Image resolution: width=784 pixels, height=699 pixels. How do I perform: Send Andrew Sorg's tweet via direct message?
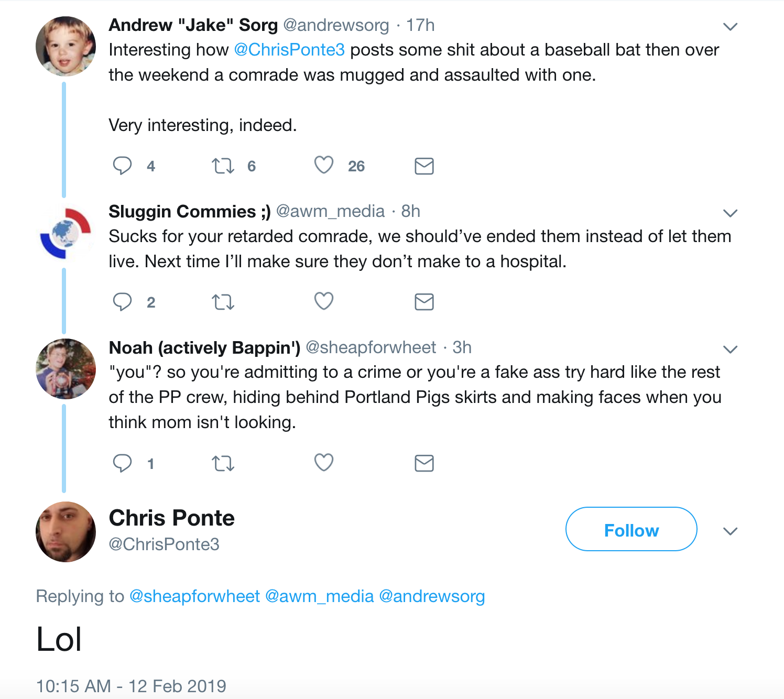(424, 166)
